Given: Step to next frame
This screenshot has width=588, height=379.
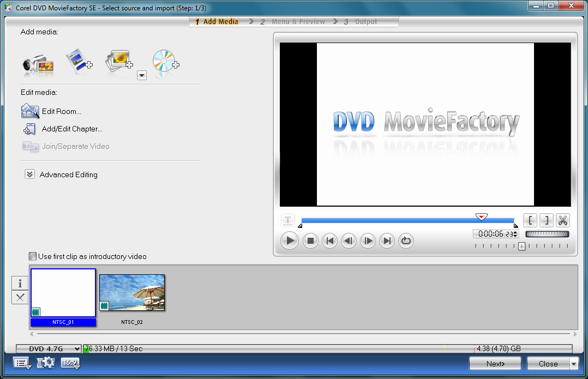Looking at the screenshot, I should 368,240.
